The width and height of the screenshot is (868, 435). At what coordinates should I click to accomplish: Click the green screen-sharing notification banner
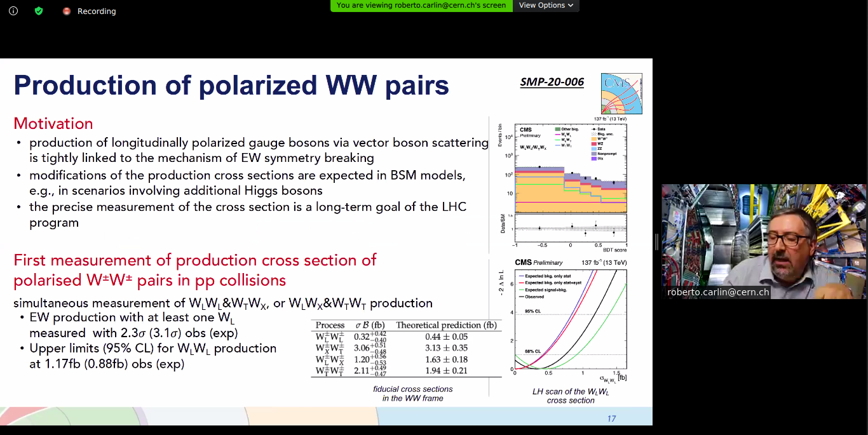[x=421, y=6]
